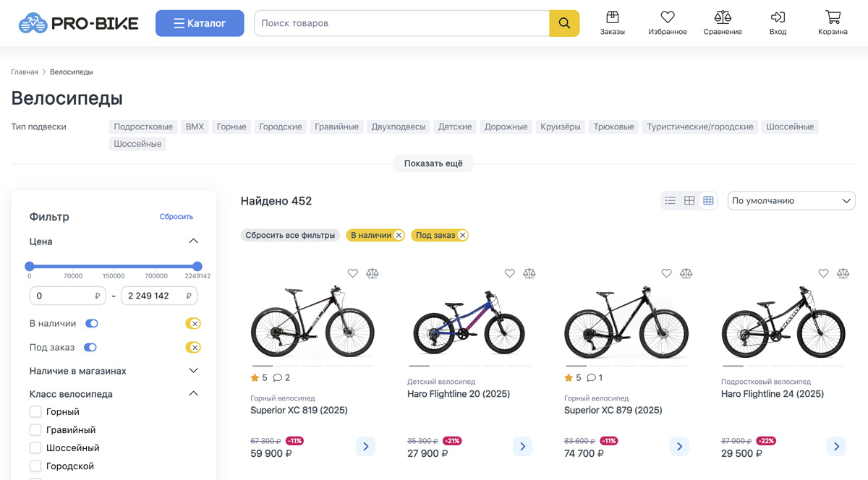Viewport: 868px width, 480px height.
Task: Open the Каталог menu
Action: [200, 23]
